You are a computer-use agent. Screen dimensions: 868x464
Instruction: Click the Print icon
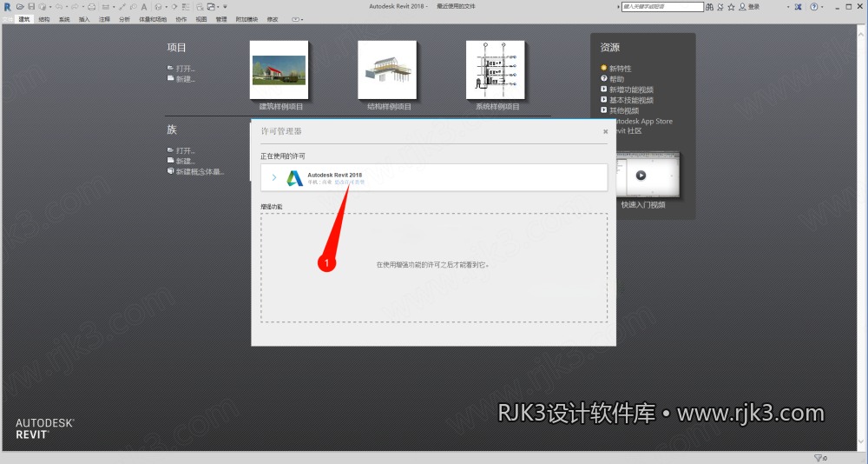point(91,7)
